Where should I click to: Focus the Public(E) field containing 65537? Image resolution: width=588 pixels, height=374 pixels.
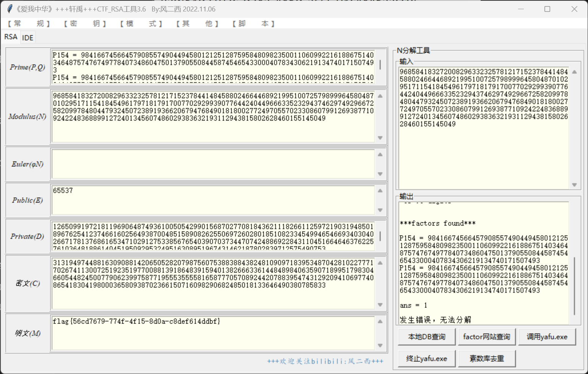coord(213,200)
